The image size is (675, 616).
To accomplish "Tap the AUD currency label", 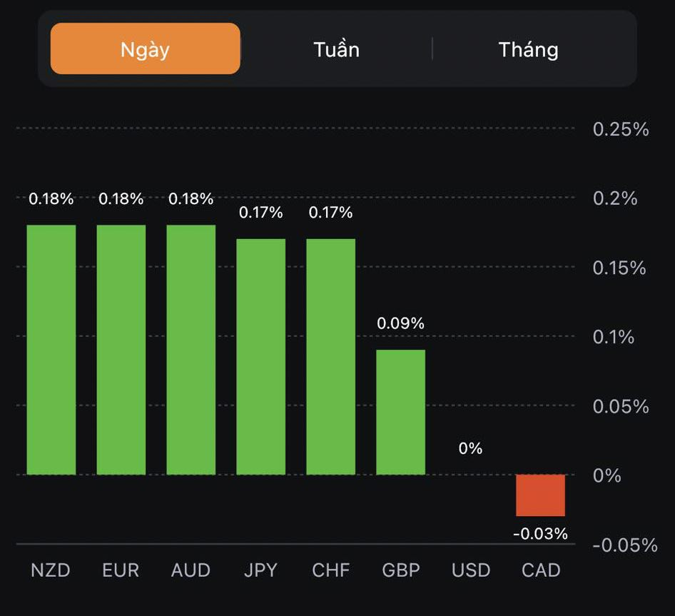I will (191, 570).
